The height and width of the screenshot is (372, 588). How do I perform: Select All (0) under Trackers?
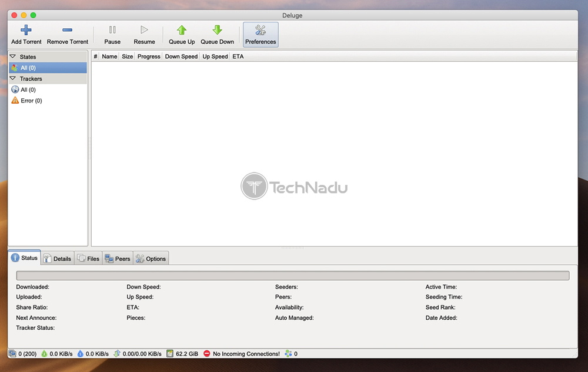click(48, 89)
